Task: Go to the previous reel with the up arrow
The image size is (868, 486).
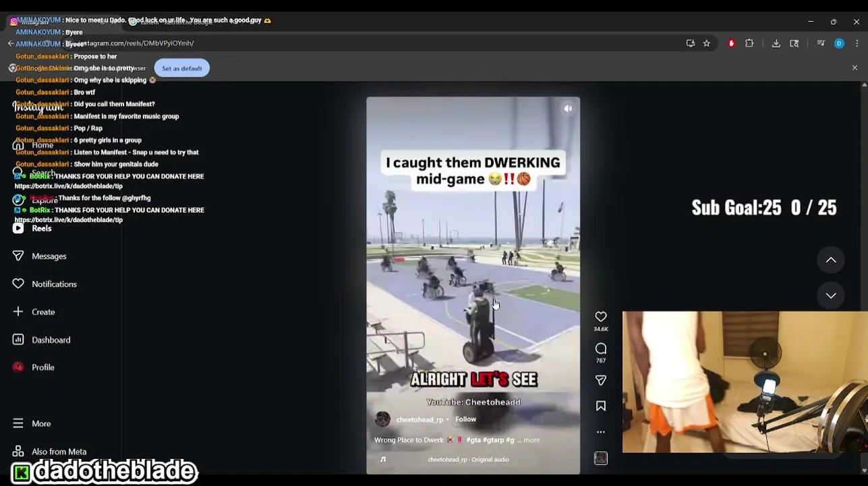Action: point(831,260)
